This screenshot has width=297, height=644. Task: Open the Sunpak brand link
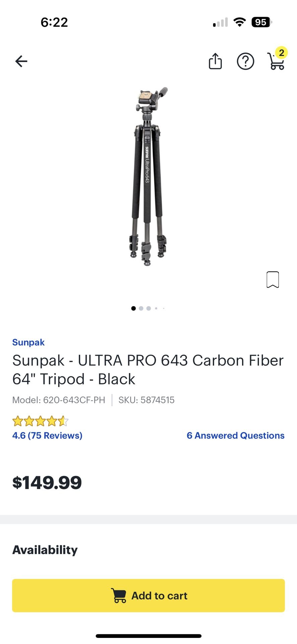point(28,342)
